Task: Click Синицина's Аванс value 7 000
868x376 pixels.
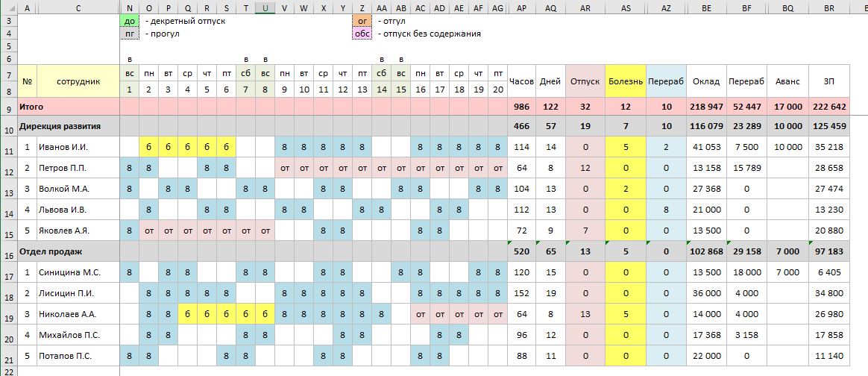Action: click(787, 272)
